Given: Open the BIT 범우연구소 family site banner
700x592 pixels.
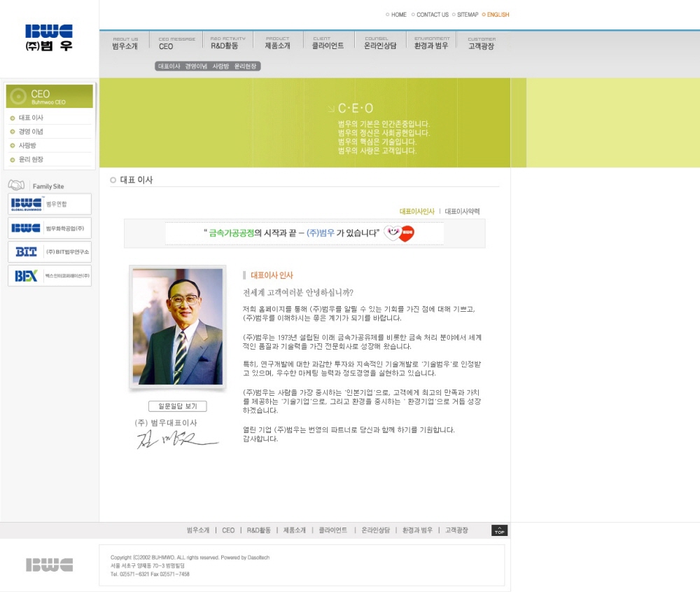Looking at the screenshot, I should (x=50, y=252).
